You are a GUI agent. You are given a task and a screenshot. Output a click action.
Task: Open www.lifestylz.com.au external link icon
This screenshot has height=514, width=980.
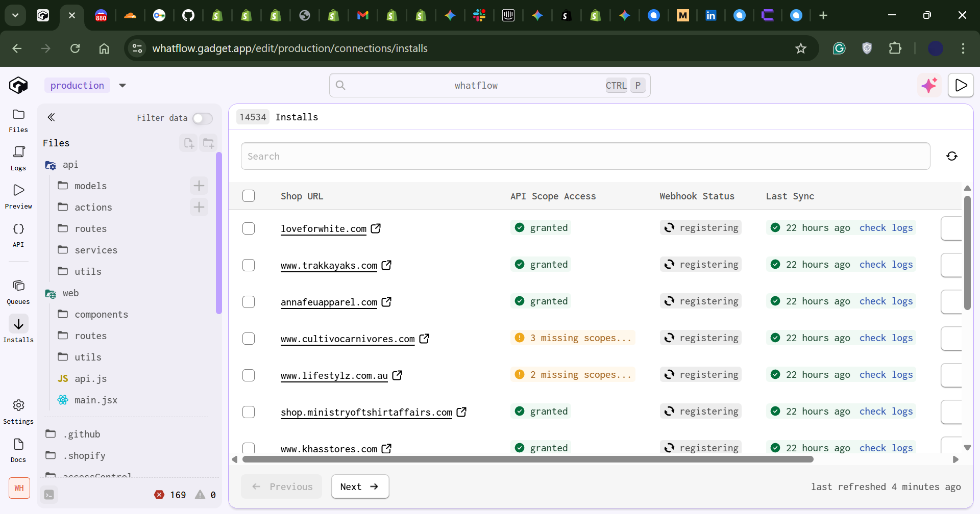coord(397,375)
